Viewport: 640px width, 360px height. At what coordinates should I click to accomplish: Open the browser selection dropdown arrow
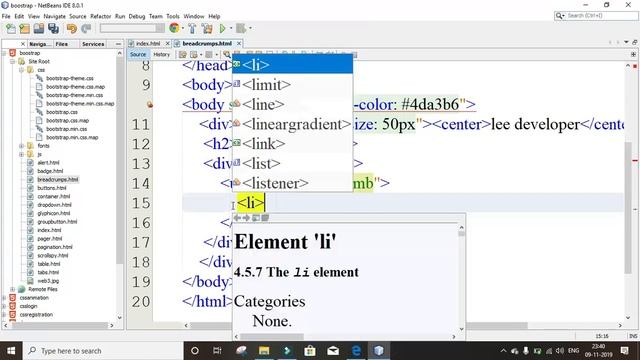click(x=182, y=29)
